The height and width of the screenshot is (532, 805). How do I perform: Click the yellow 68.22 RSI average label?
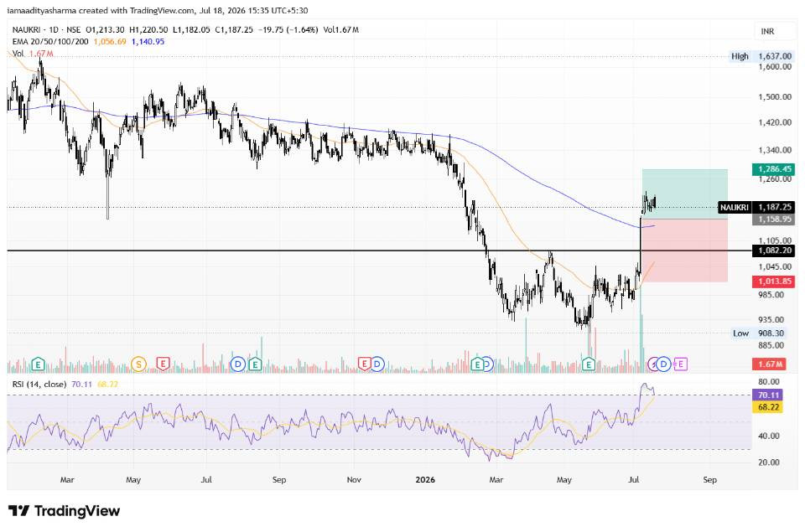coord(768,407)
